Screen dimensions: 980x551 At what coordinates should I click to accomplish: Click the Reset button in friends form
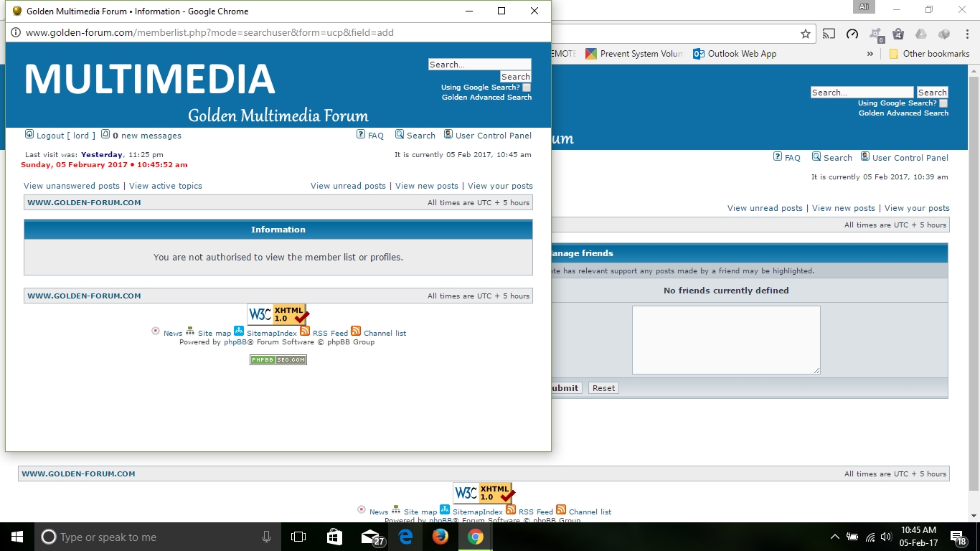pyautogui.click(x=603, y=388)
